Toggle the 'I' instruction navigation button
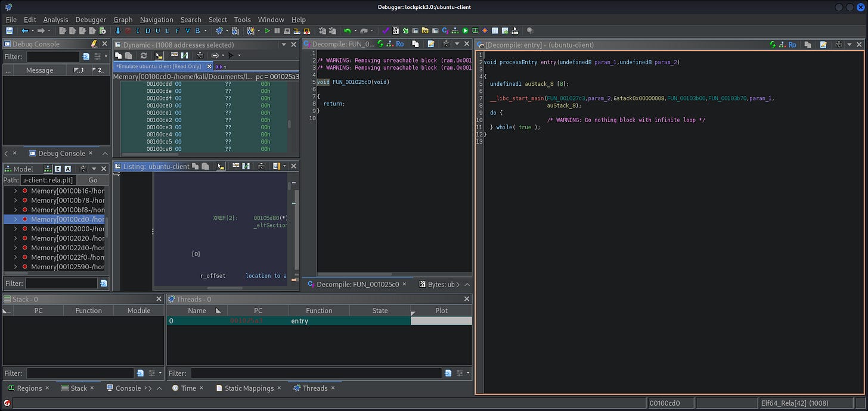This screenshot has height=411, width=868. pyautogui.click(x=138, y=30)
